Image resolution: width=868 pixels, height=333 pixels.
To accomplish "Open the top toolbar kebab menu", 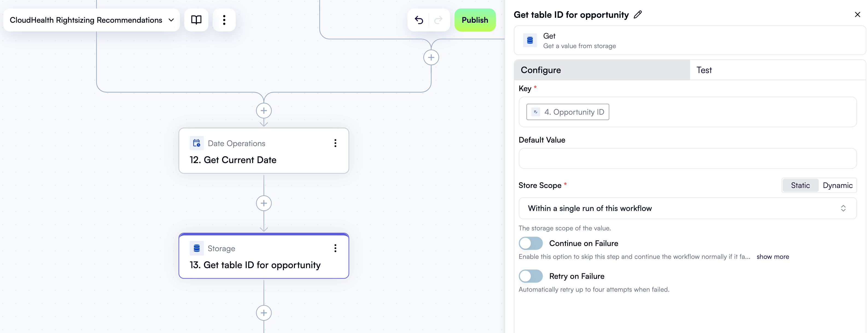I will pyautogui.click(x=224, y=20).
